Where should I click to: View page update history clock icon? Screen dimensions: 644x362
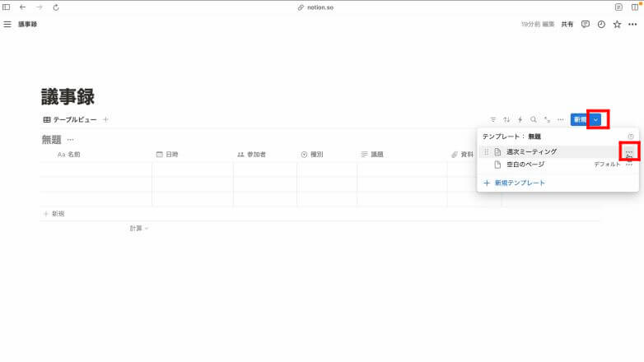tap(601, 25)
